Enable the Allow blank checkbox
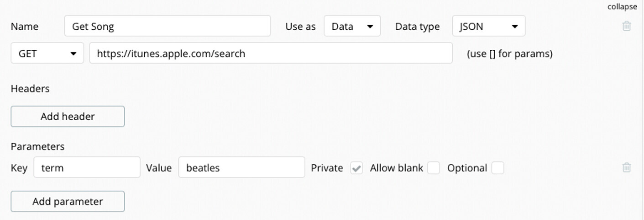Image resolution: width=644 pixels, height=220 pixels. click(x=434, y=168)
